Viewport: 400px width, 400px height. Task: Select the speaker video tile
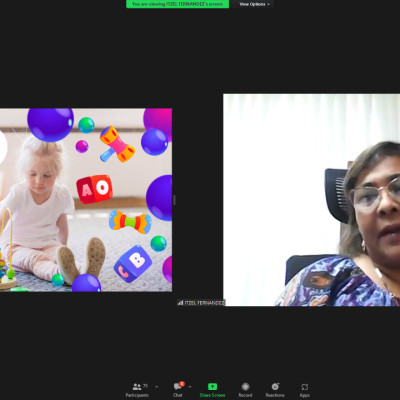(312, 200)
